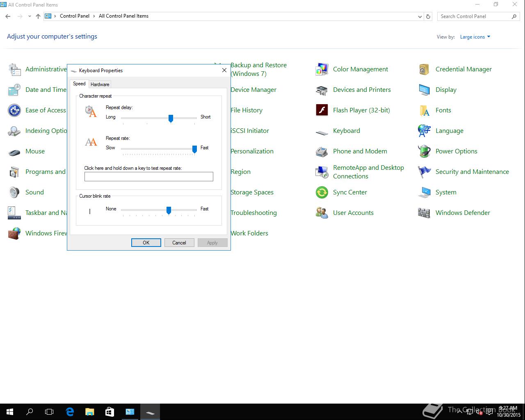Open the User Accounts icon
Image resolution: width=525 pixels, height=420 pixels.
(x=322, y=213)
